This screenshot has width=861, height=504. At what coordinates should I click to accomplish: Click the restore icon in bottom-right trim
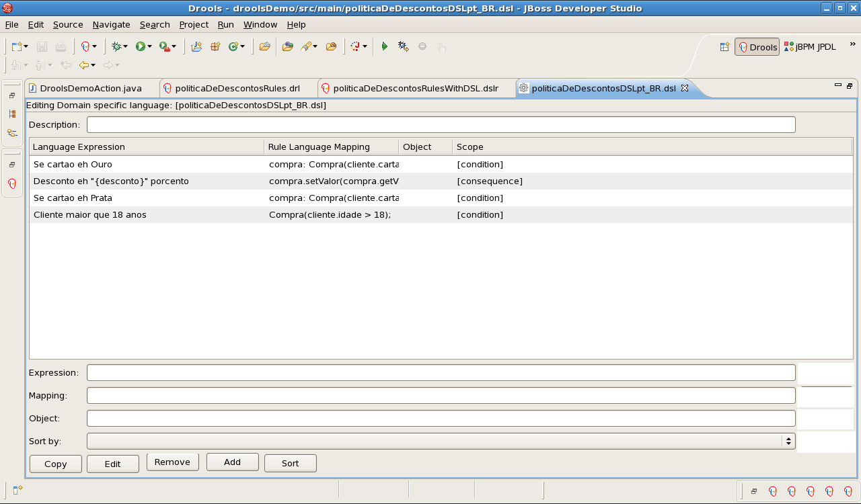754,491
